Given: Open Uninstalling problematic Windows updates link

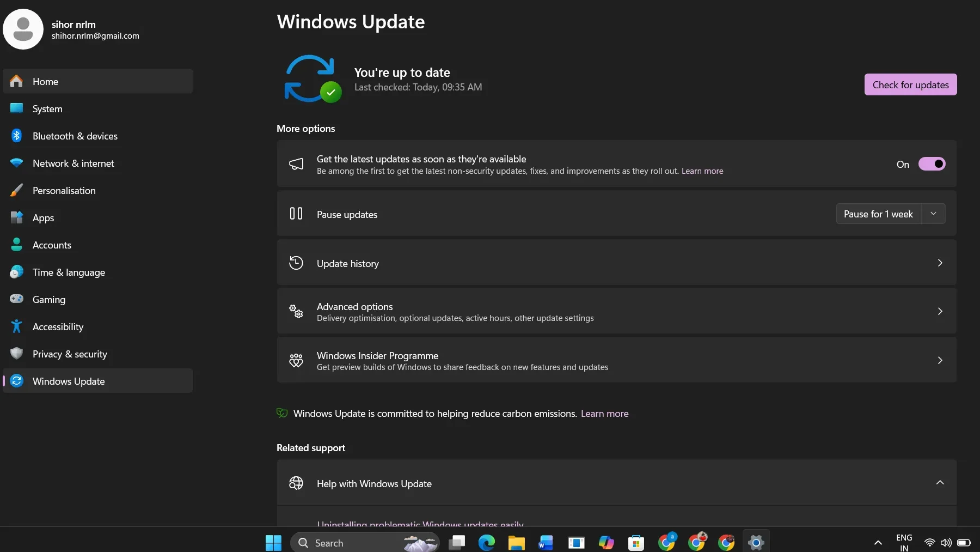Looking at the screenshot, I should click(x=420, y=523).
